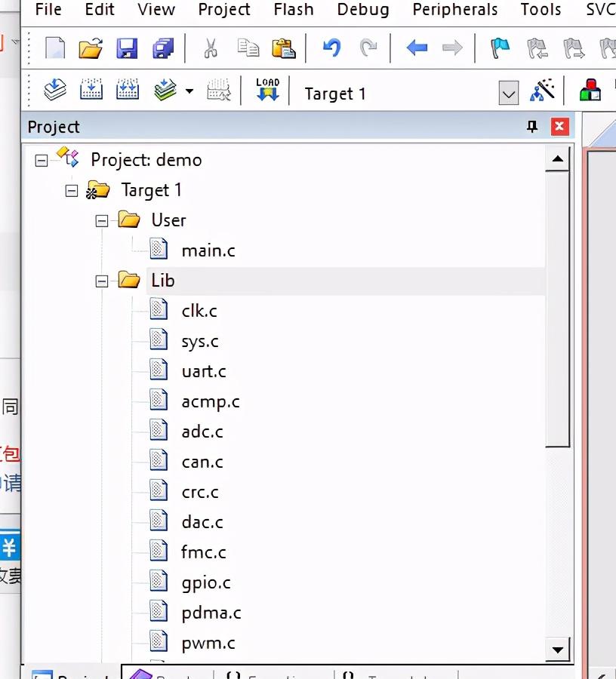
Task: Select main.c in the User group
Action: (x=208, y=250)
